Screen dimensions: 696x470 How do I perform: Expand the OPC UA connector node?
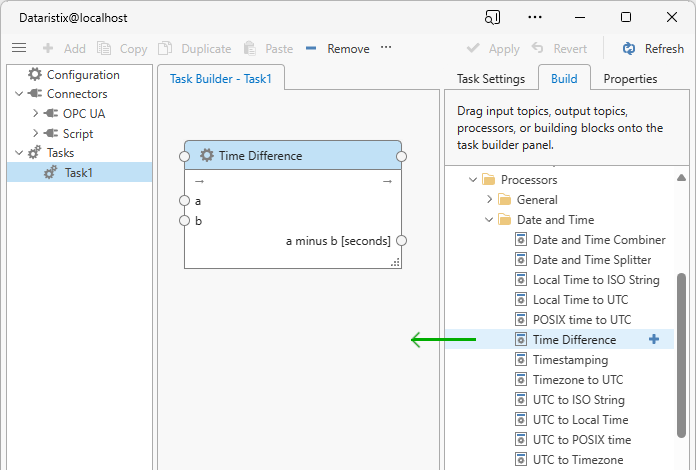pos(36,114)
